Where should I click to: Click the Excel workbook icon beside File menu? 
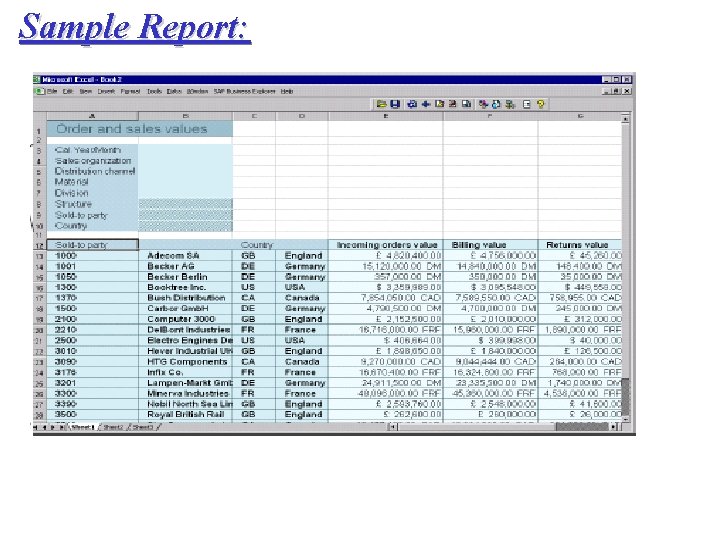(39, 91)
